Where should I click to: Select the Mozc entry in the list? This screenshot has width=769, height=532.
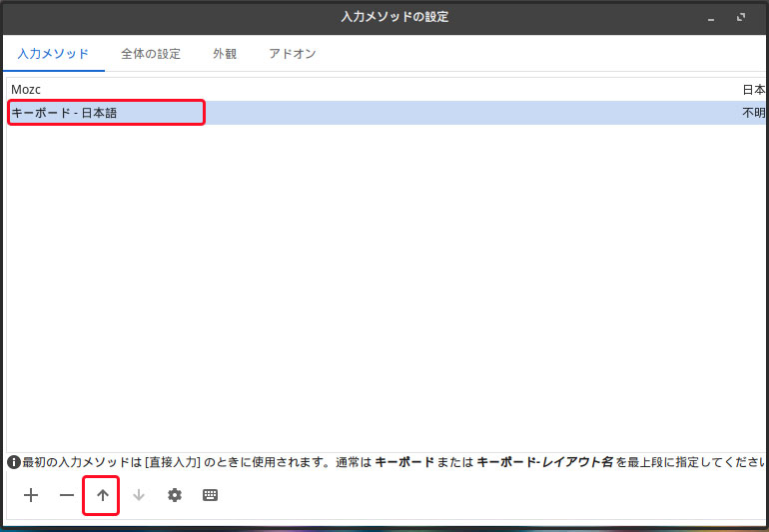[x=26, y=89]
